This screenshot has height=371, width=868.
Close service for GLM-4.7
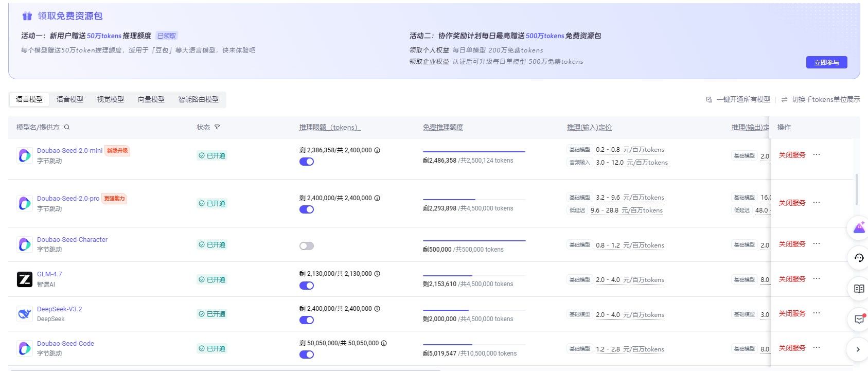(x=792, y=279)
